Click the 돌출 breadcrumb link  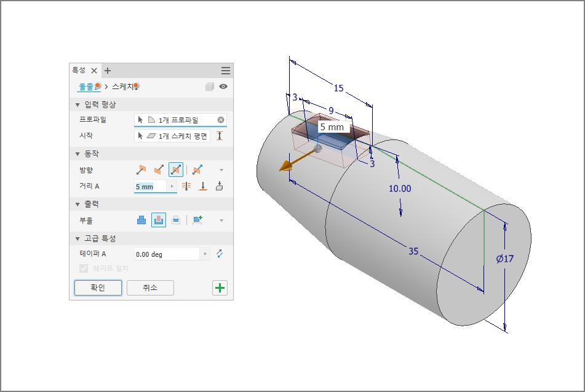click(x=89, y=87)
